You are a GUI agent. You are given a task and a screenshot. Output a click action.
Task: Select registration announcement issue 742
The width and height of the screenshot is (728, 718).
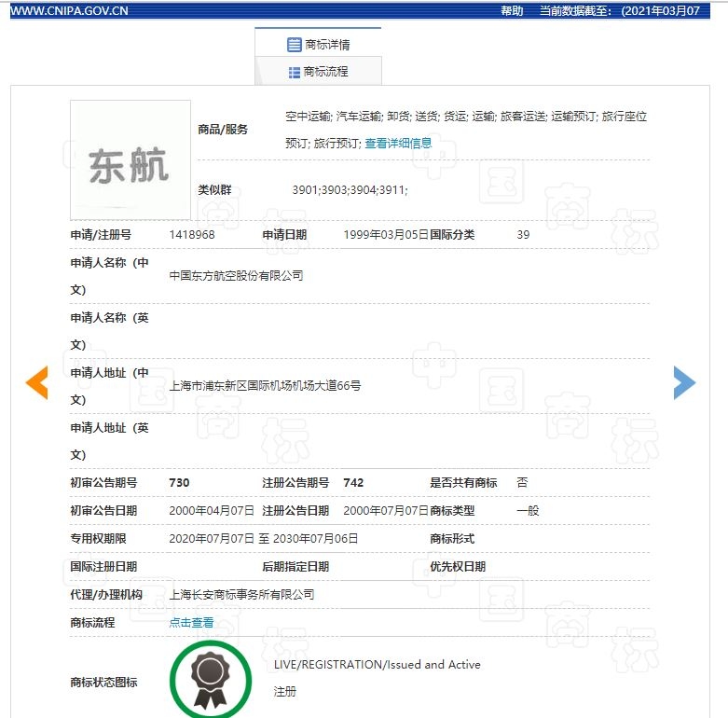click(353, 482)
